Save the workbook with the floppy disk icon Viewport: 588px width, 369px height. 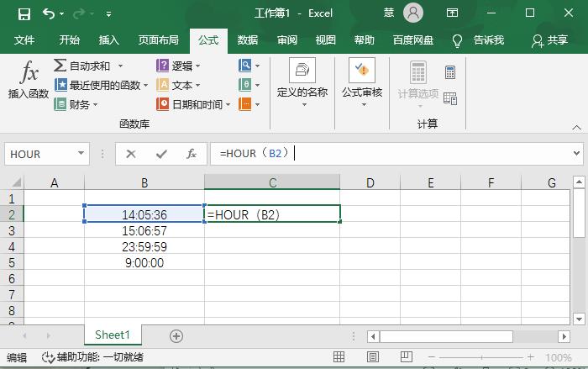point(24,14)
